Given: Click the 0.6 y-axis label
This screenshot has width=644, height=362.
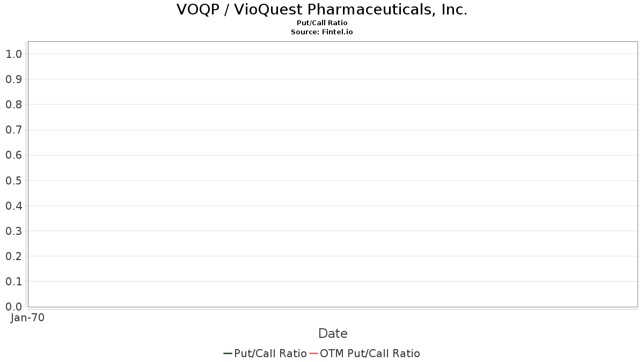Looking at the screenshot, I should click(x=13, y=155).
